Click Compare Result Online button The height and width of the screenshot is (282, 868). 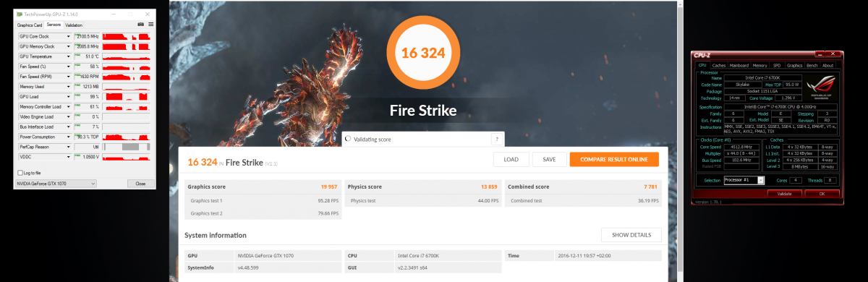614,159
